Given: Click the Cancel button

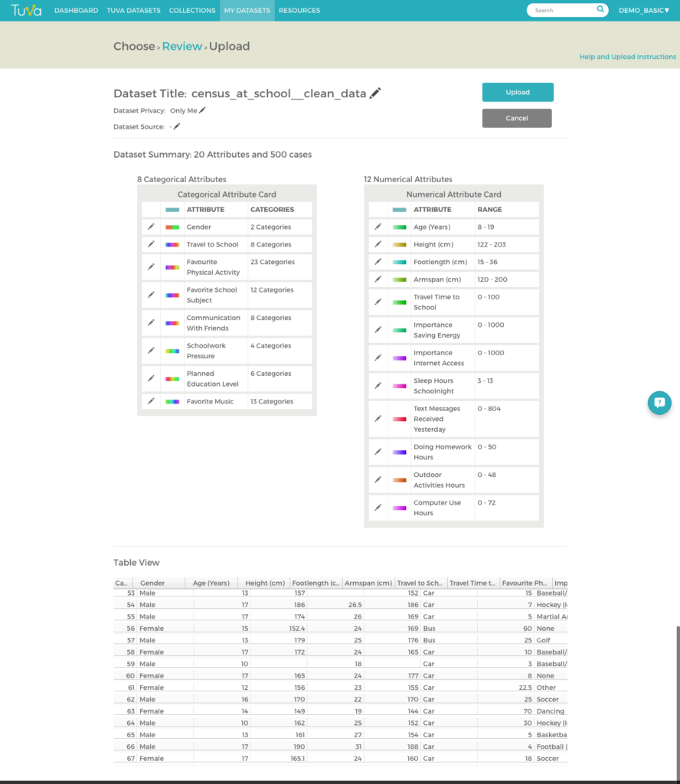Looking at the screenshot, I should pos(517,119).
